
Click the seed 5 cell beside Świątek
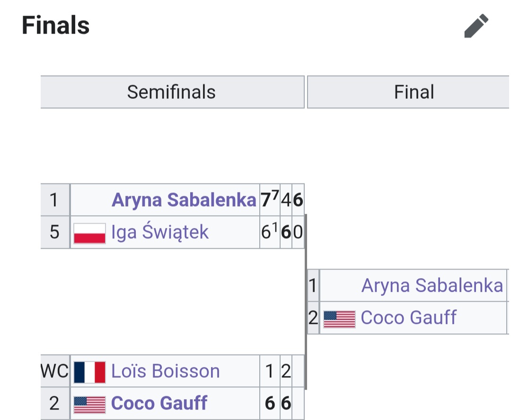[x=54, y=233]
